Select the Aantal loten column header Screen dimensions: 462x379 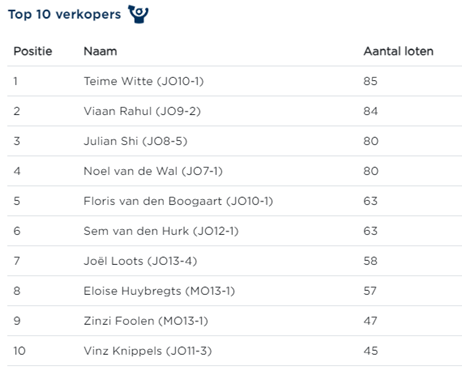coord(398,51)
